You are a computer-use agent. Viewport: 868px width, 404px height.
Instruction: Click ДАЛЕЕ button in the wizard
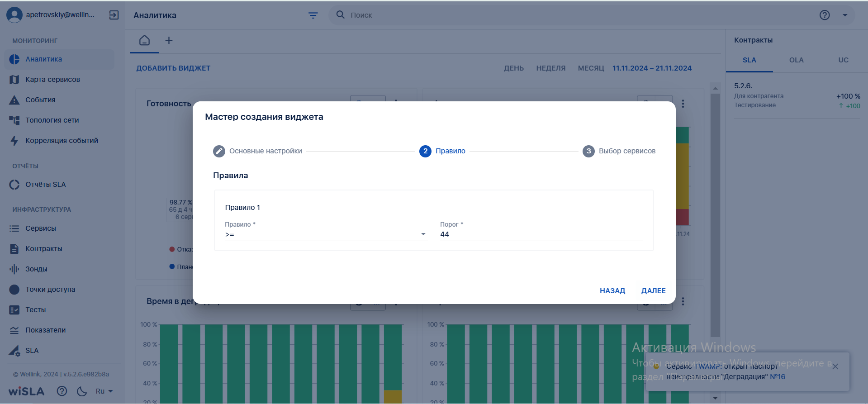click(x=654, y=291)
